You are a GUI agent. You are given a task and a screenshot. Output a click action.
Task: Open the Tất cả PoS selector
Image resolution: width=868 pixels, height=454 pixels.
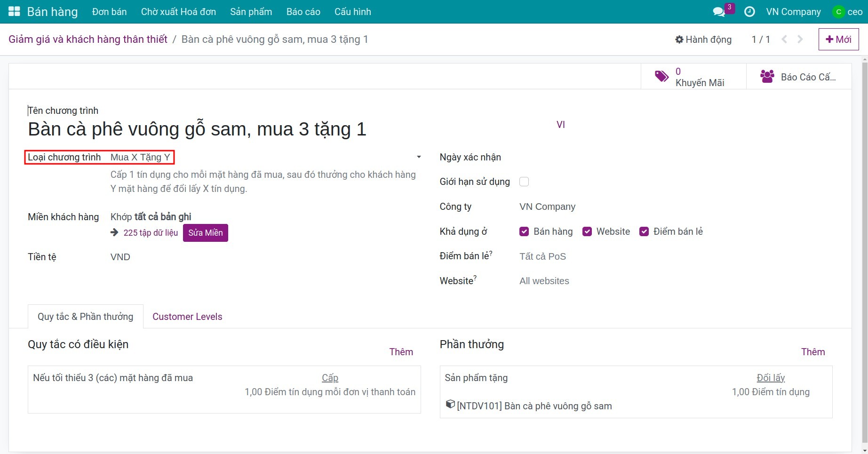(542, 256)
